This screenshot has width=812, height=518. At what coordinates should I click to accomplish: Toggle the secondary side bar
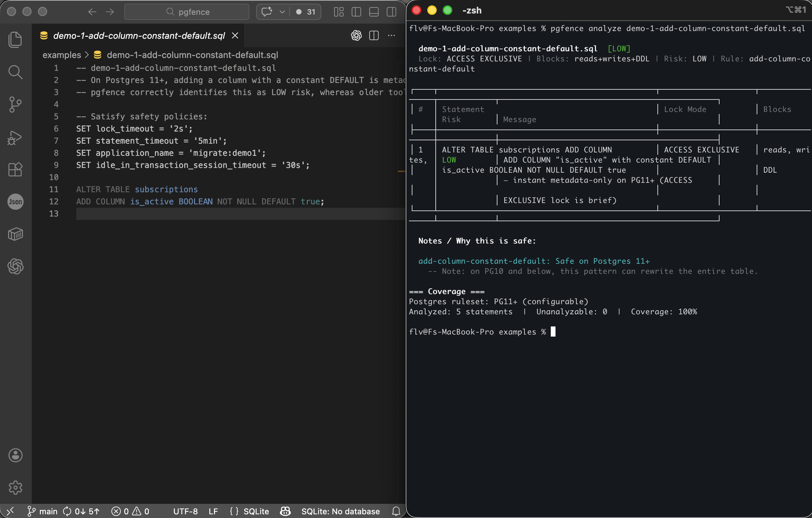pyautogui.click(x=391, y=12)
